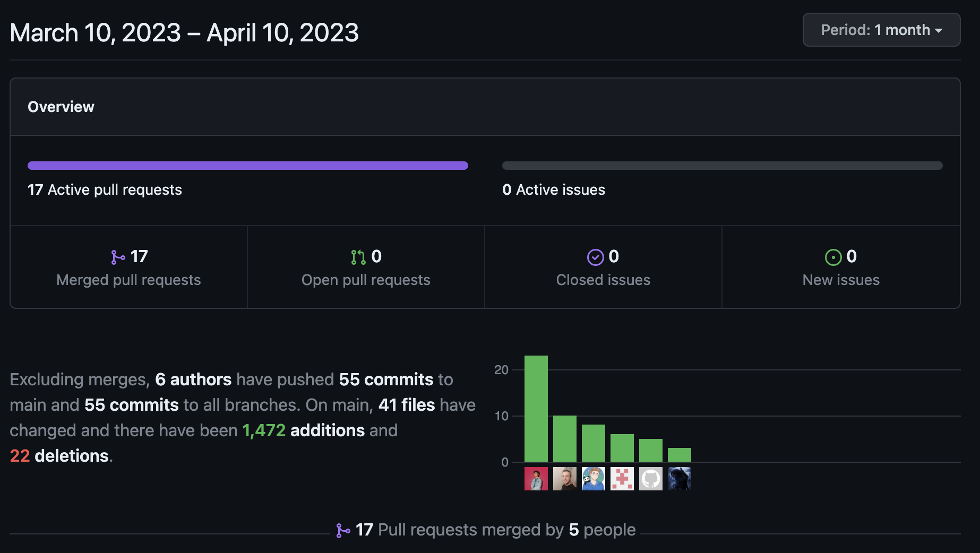Click the open pull requests icon
The image size is (980, 553).
pos(358,256)
